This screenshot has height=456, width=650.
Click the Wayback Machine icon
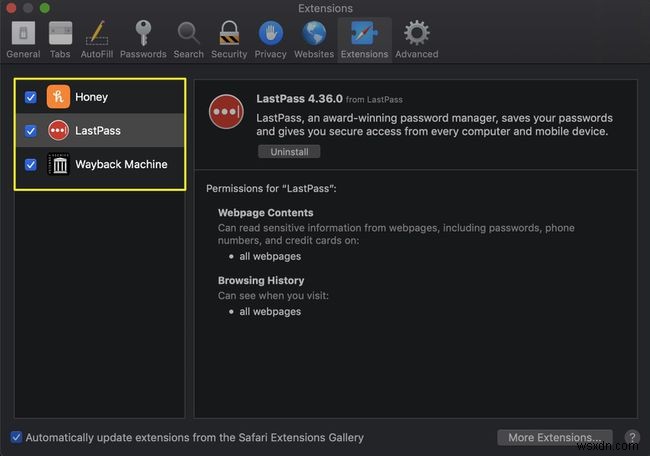[58, 164]
